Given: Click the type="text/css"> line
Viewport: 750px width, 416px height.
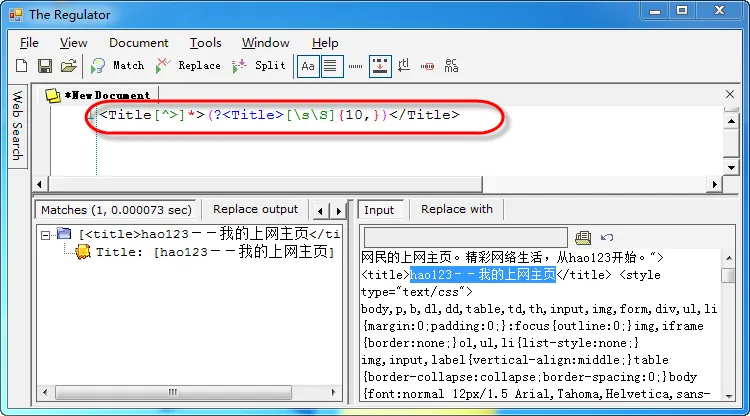Looking at the screenshot, I should click(x=417, y=292).
